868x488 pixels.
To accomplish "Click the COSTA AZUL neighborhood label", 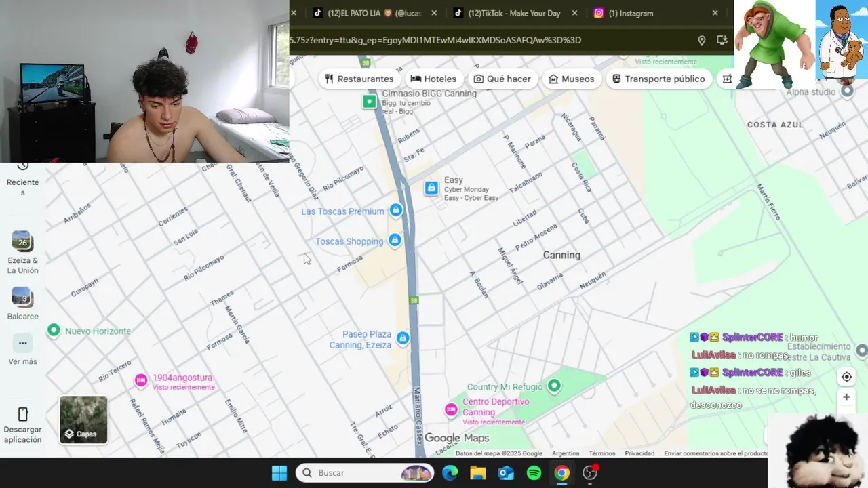I will [x=775, y=125].
